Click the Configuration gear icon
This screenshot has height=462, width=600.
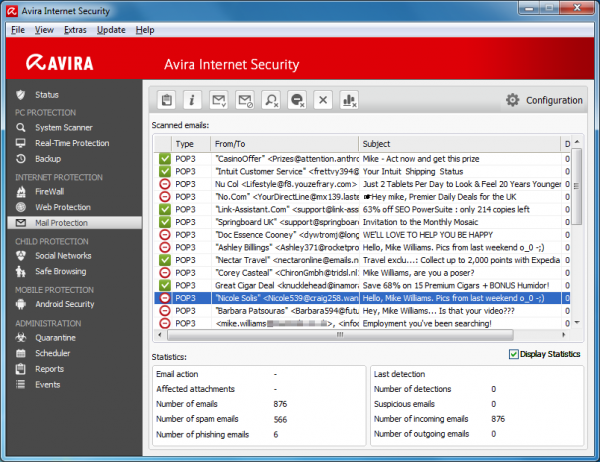[512, 100]
